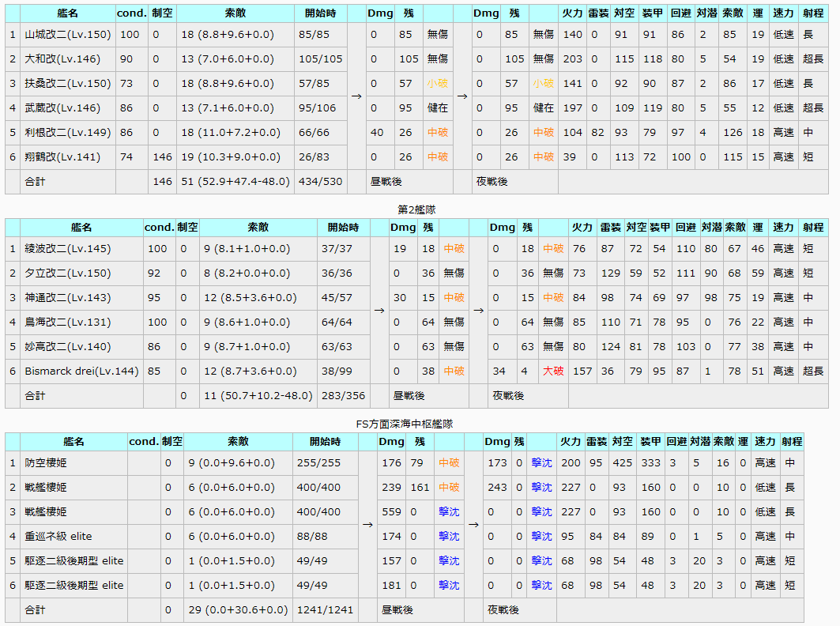Select ship name 武蔵改(Lv.146)
Screen dimensions: 840x626
tap(62, 108)
